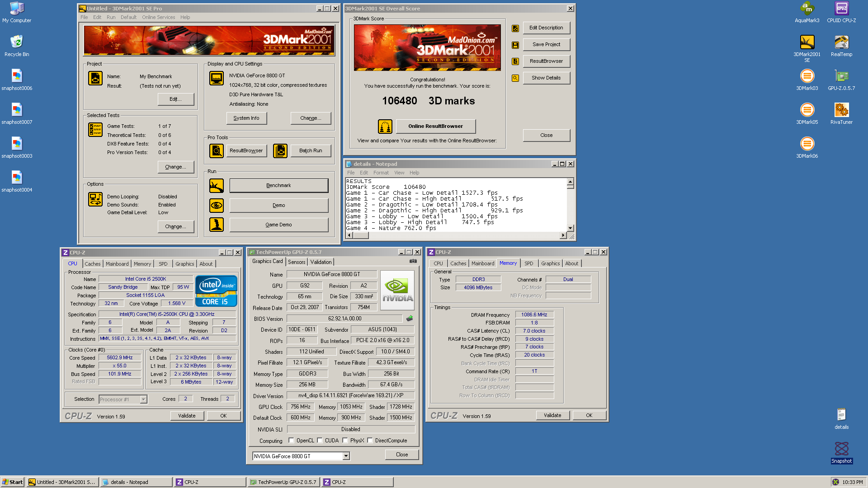The image size is (868, 488).
Task: Switch to details - Notepad taskbar button
Action: pyautogui.click(x=136, y=482)
